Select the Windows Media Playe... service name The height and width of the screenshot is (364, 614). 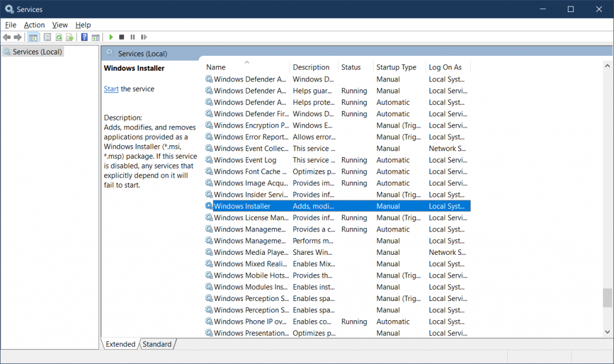click(x=251, y=252)
